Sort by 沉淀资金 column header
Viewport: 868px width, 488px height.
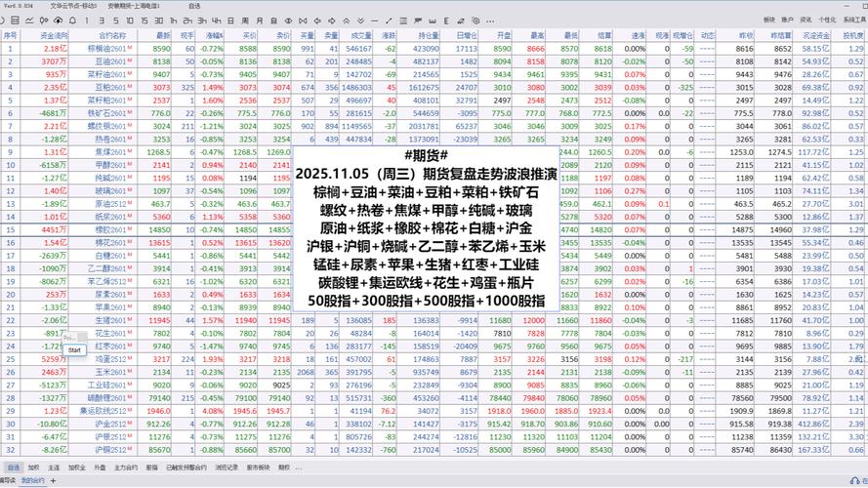point(816,35)
